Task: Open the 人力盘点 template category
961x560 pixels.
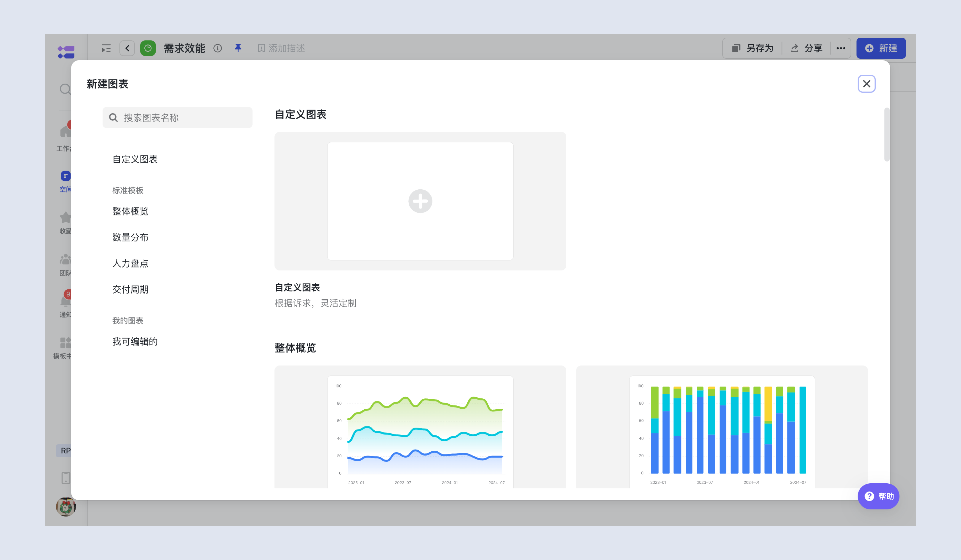Action: click(130, 263)
